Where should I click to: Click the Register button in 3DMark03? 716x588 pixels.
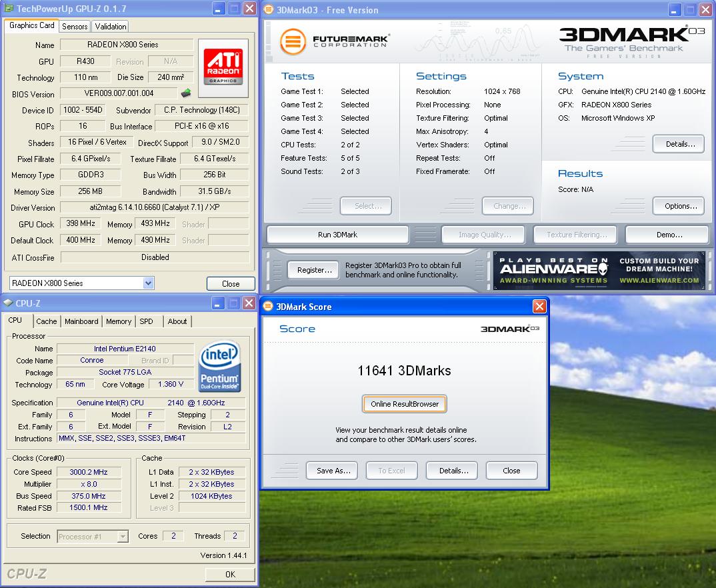[x=314, y=270]
